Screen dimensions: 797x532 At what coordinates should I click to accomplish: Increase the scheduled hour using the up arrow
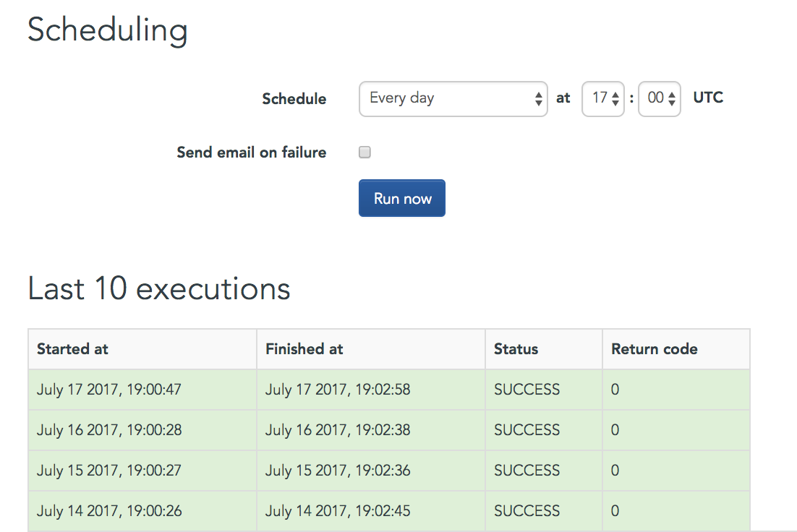(x=615, y=94)
